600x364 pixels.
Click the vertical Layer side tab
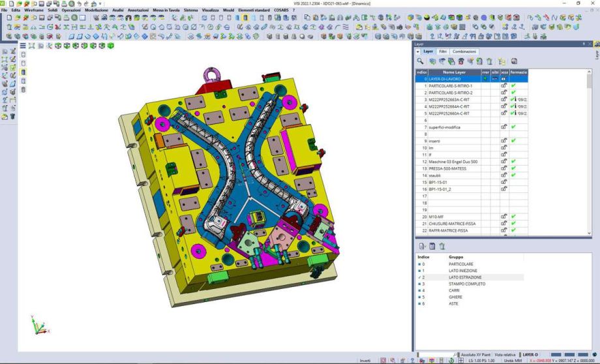(597, 54)
